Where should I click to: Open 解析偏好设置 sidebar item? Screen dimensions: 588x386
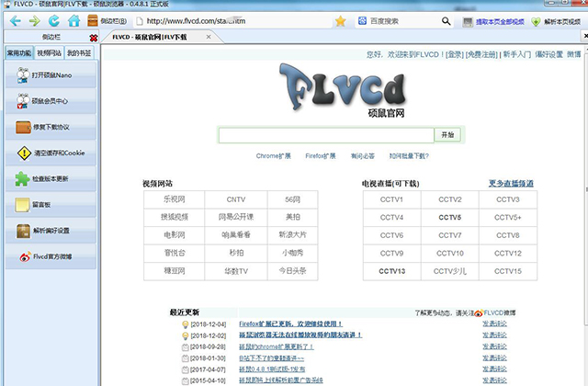(51, 231)
